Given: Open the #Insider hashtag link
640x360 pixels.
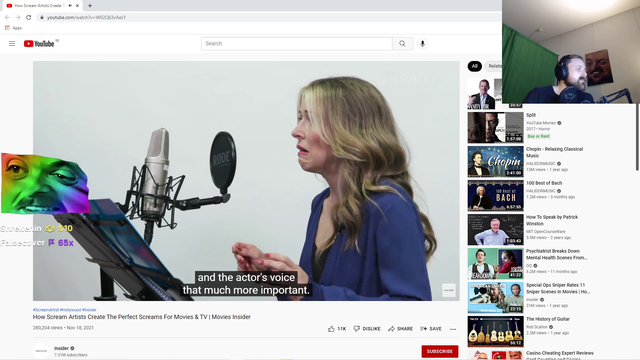Looking at the screenshot, I should pos(89,310).
